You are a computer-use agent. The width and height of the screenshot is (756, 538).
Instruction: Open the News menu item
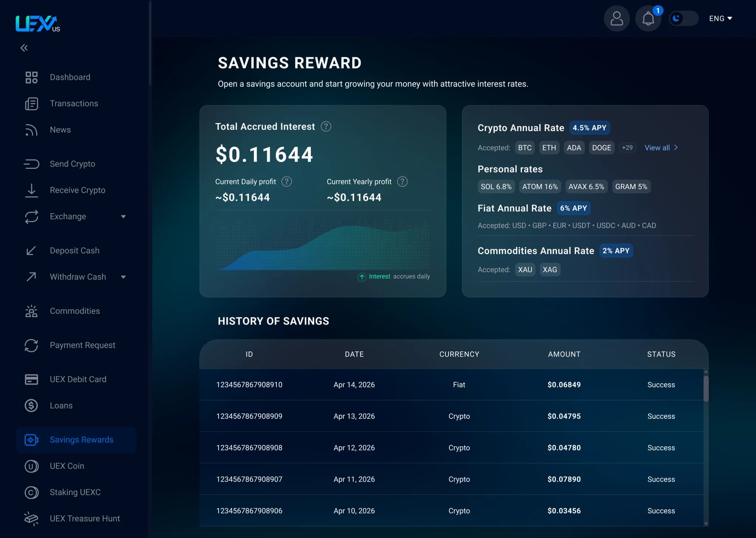60,130
